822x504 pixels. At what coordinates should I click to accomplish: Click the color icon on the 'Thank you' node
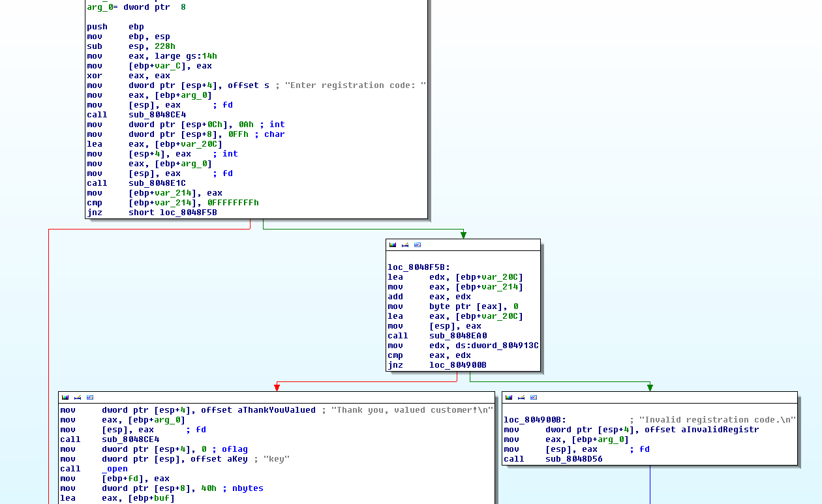tap(65, 397)
